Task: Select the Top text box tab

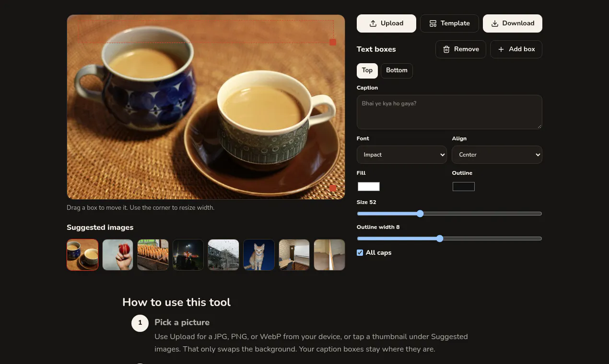Action: [367, 70]
